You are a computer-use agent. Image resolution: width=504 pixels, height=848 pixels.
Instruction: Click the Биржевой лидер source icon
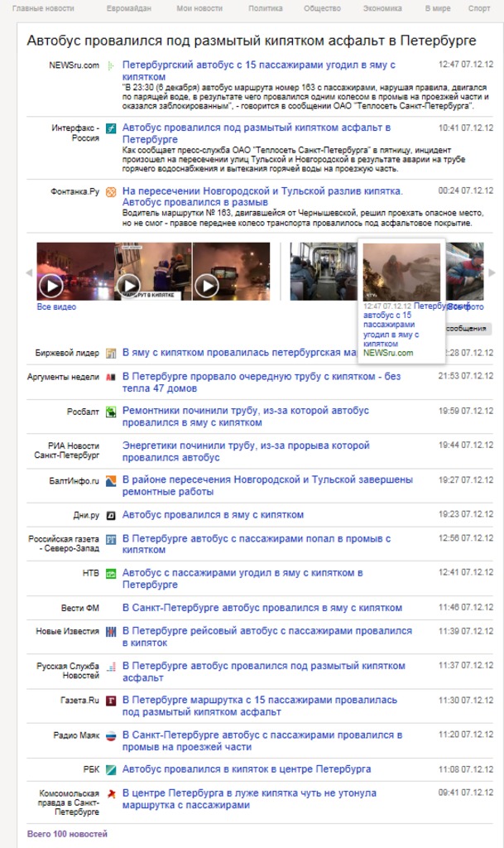point(111,353)
